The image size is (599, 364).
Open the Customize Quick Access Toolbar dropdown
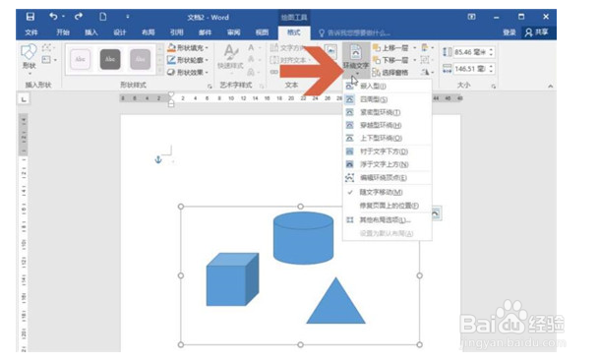[x=128, y=17]
